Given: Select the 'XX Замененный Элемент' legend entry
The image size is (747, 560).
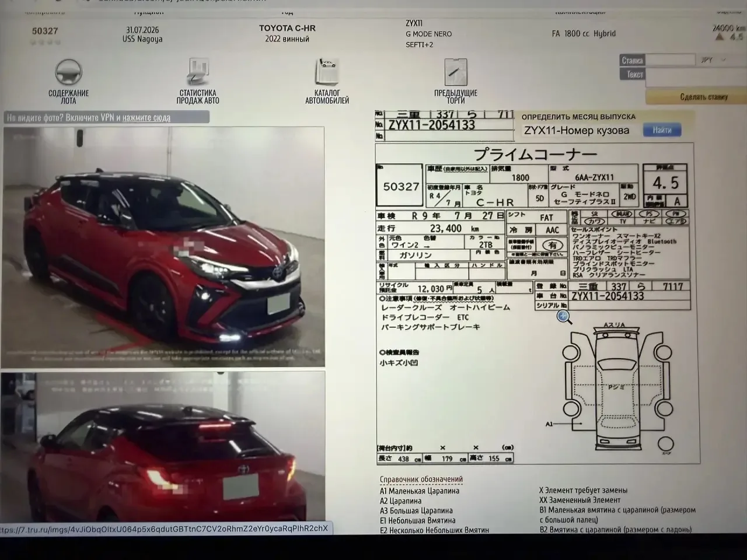Looking at the screenshot, I should click(x=580, y=500).
